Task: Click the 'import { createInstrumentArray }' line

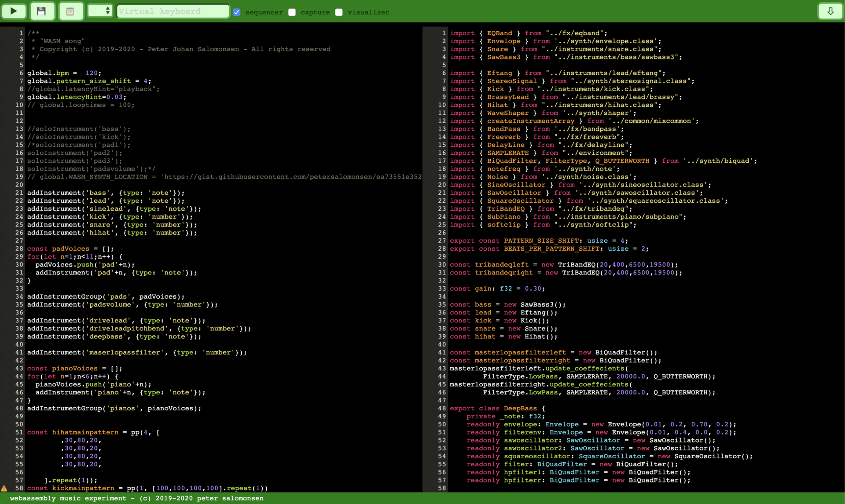Action: [x=574, y=121]
